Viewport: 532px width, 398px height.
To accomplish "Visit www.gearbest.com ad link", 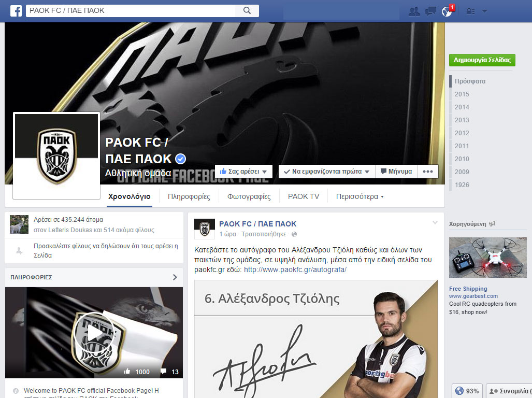I will (x=473, y=296).
